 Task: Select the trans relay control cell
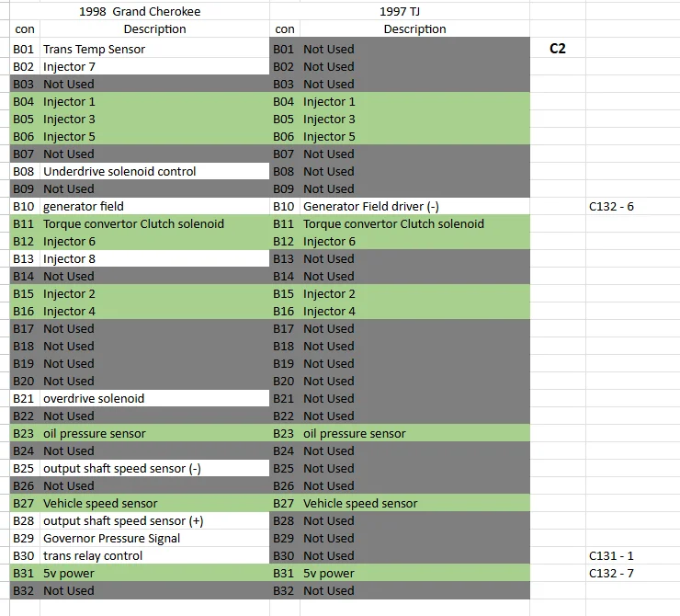154,555
